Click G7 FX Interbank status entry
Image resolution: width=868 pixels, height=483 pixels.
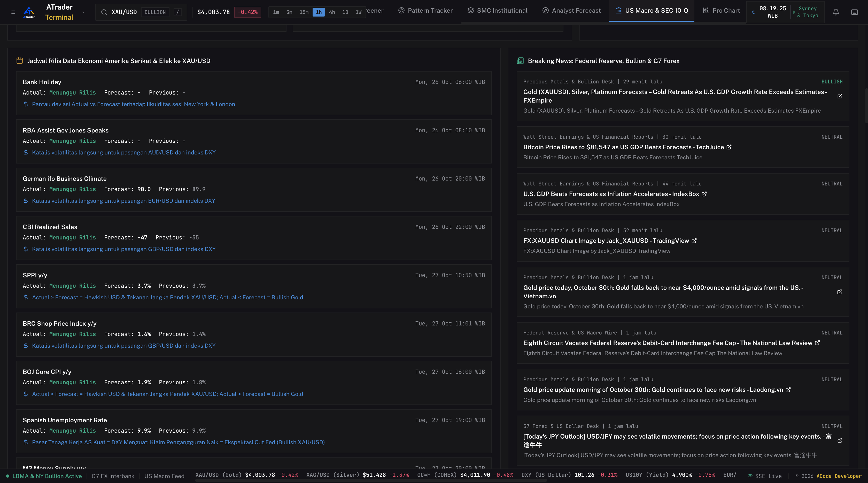pos(113,476)
